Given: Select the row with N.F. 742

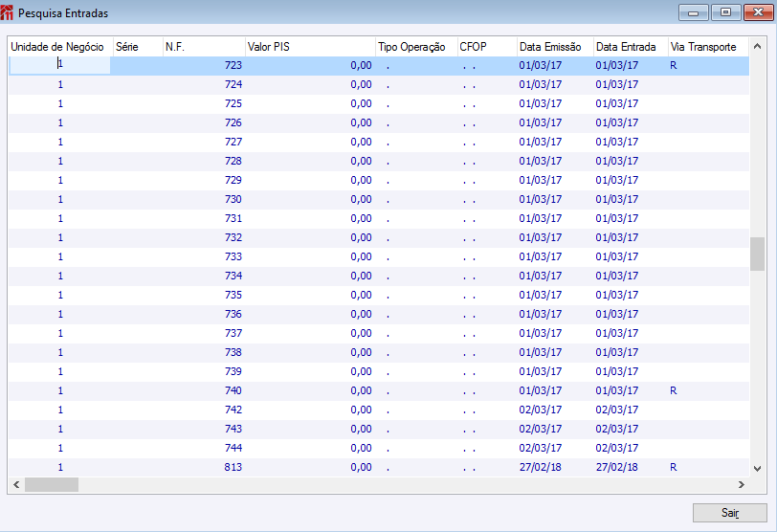Looking at the screenshot, I should [x=379, y=410].
